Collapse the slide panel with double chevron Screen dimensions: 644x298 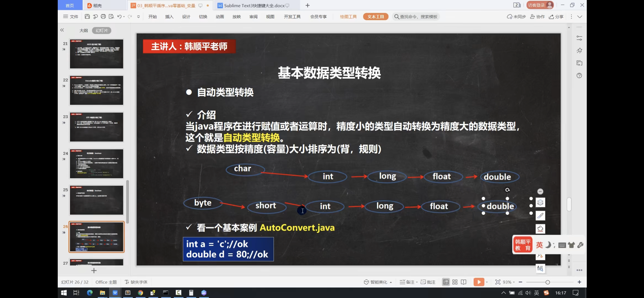pyautogui.click(x=62, y=30)
